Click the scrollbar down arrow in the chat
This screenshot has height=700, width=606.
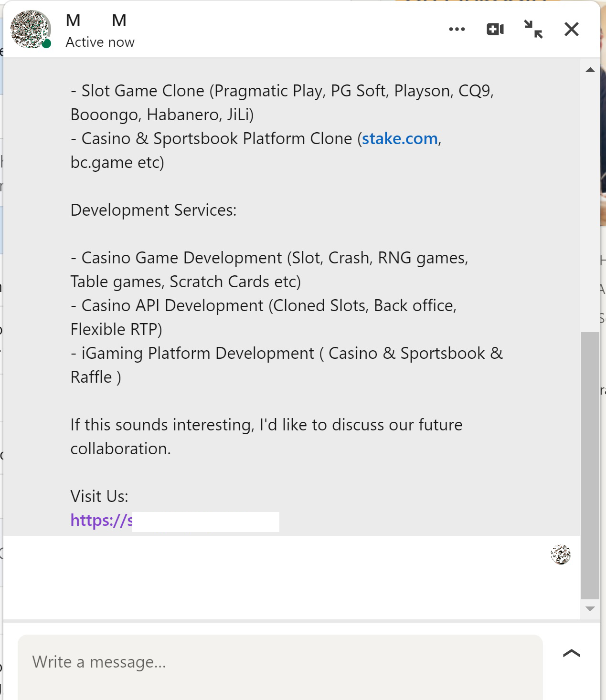point(590,609)
